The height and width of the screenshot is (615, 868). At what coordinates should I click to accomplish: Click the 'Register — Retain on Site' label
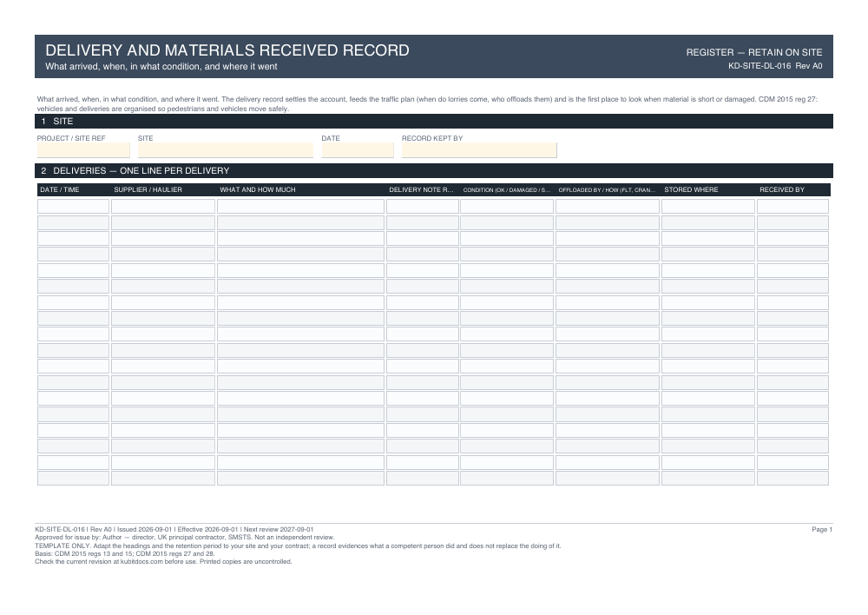point(754,53)
